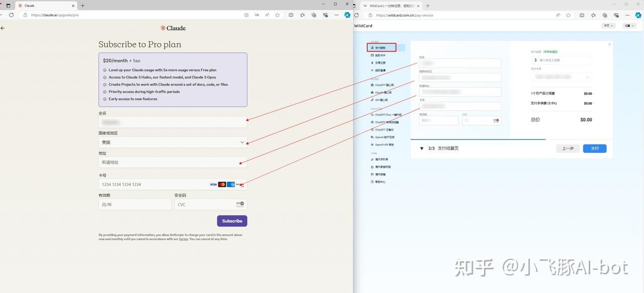Image resolution: width=644 pixels, height=293 pixels.
Task: Open the 中文 language dropdown on WildCard
Action: [608, 26]
